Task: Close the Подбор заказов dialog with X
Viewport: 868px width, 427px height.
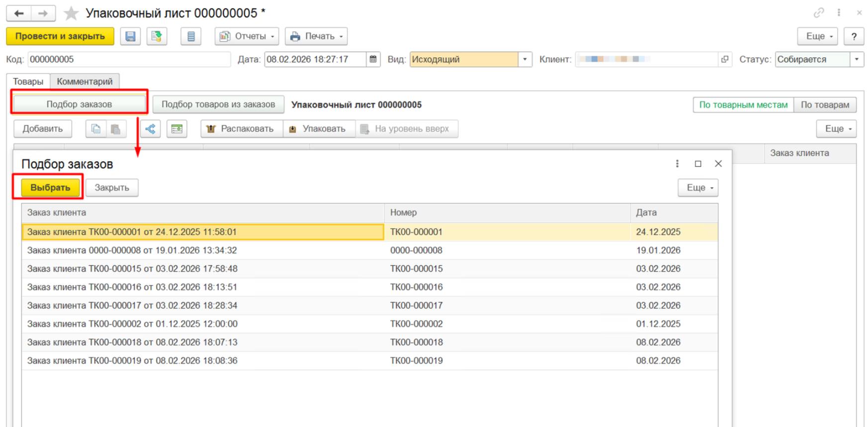Action: [718, 164]
